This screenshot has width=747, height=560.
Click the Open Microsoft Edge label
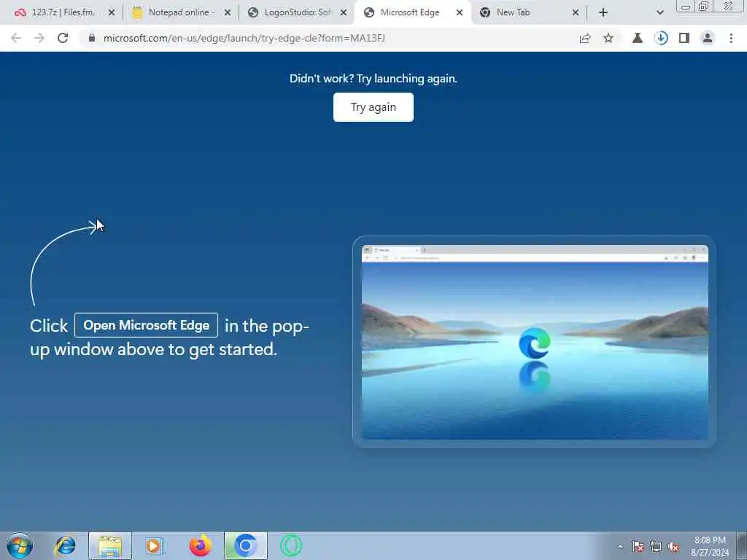click(146, 325)
